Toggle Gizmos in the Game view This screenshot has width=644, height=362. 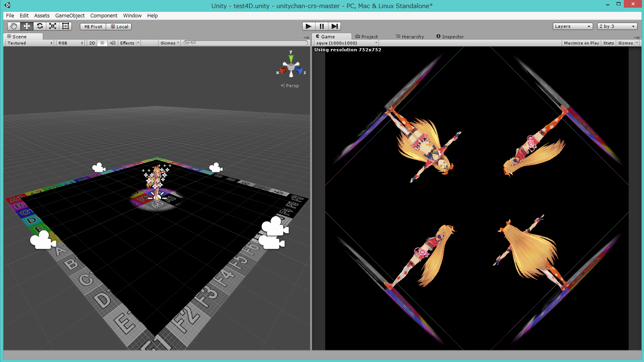pos(625,43)
